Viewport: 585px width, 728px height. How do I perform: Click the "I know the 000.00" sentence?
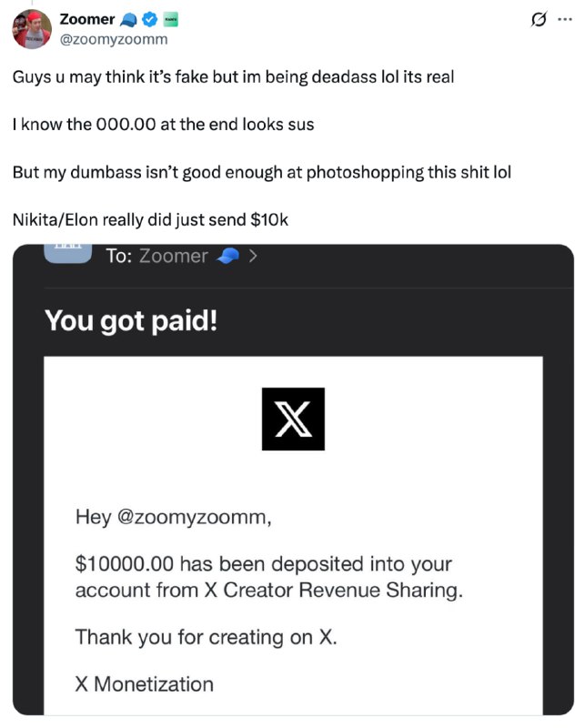coord(163,124)
